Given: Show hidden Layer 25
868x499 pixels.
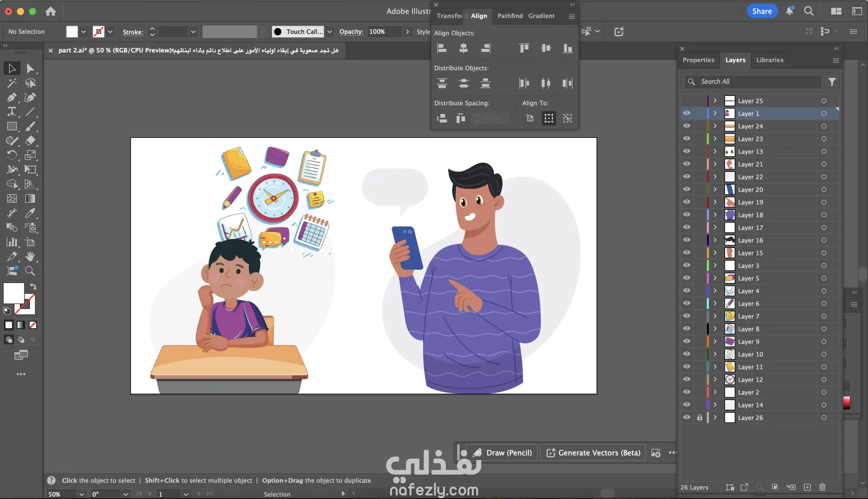Looking at the screenshot, I should coord(687,101).
